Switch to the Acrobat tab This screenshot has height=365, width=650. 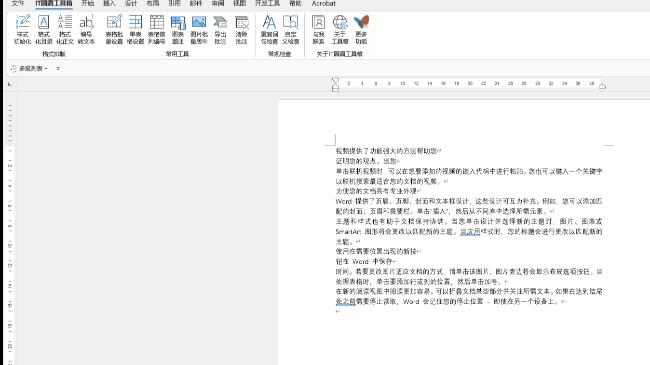point(323,3)
